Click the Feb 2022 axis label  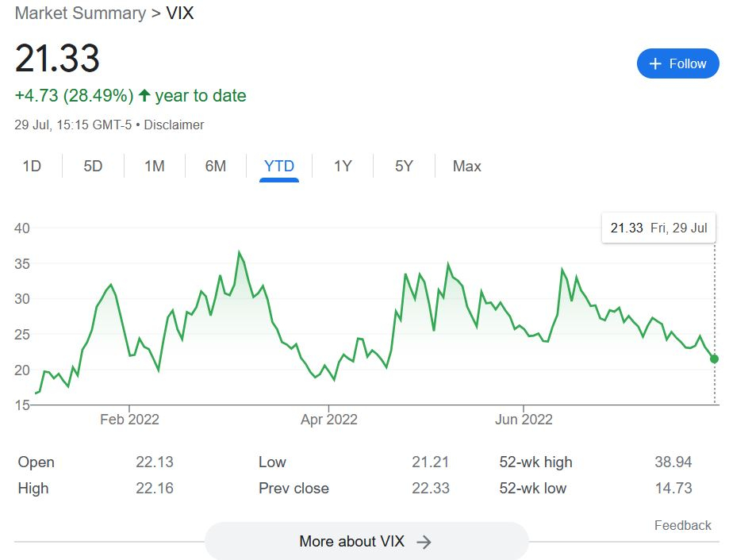tap(129, 419)
